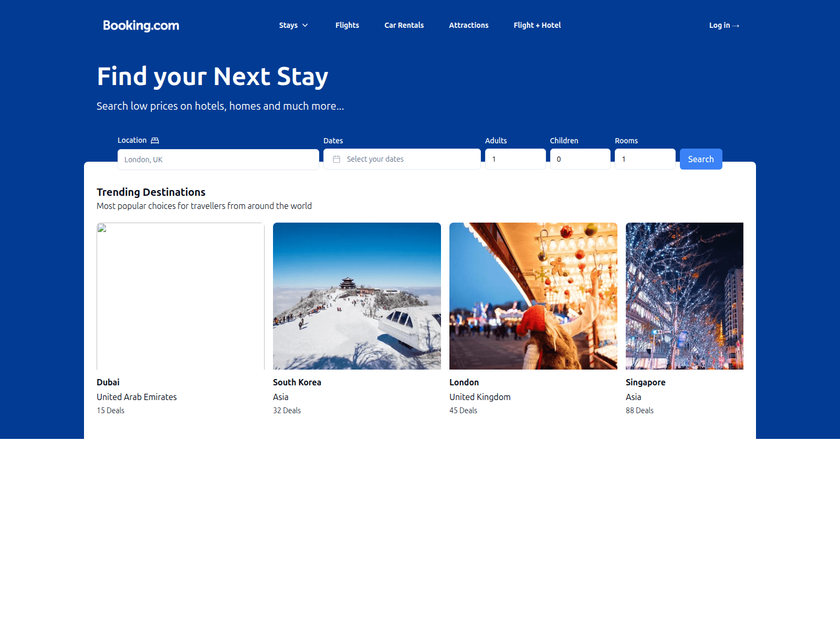Click the Dubai destination title
840x630 pixels.
click(x=108, y=382)
